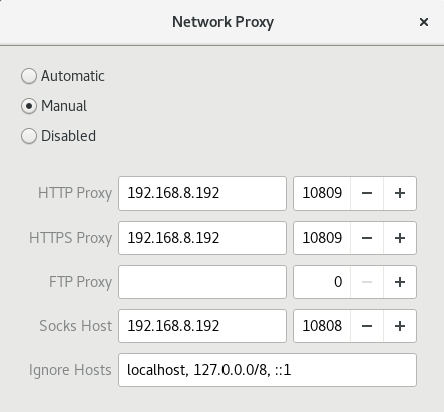Image resolution: width=444 pixels, height=412 pixels.
Task: Click the HTTP Proxy address field
Action: [x=202, y=193]
